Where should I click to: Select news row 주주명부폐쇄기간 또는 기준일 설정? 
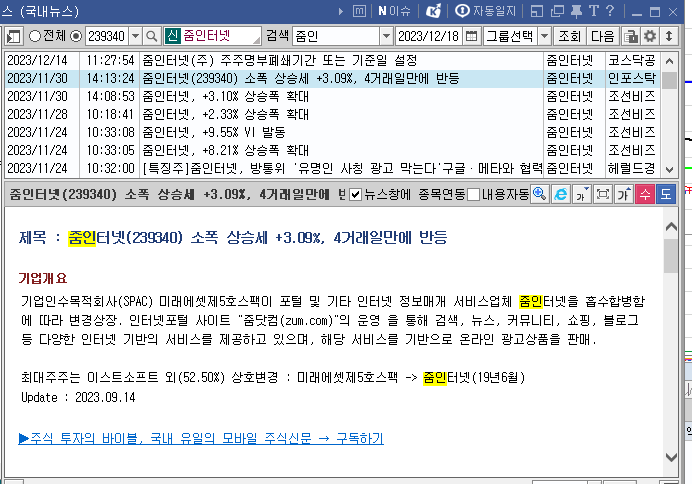pos(333,60)
